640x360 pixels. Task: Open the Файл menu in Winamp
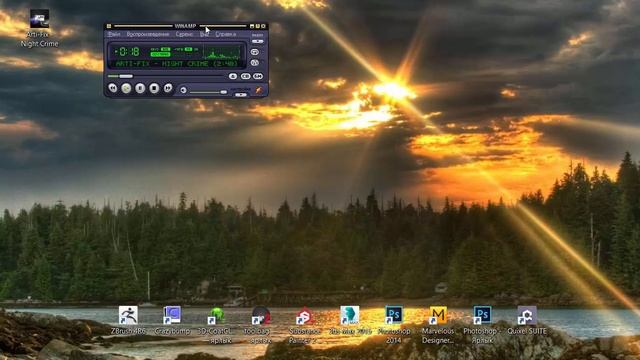pyautogui.click(x=114, y=34)
